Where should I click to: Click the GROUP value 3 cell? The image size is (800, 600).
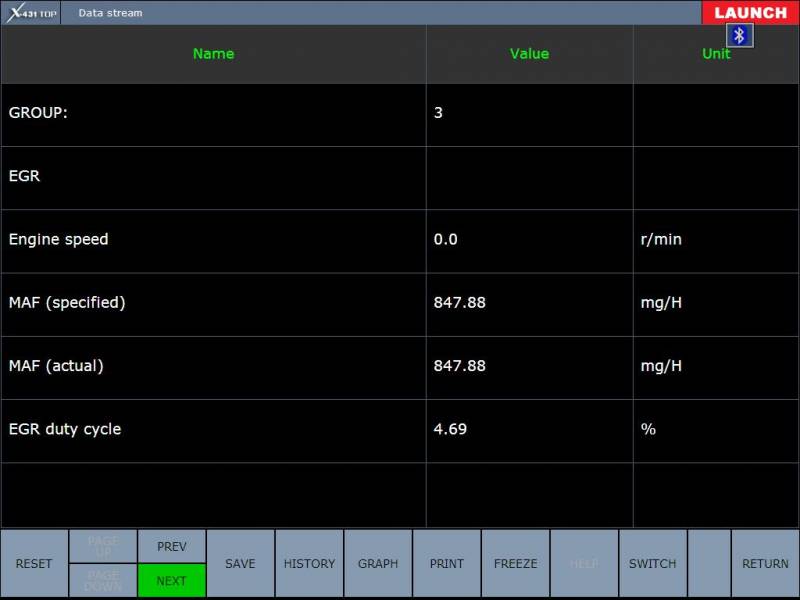pos(529,114)
